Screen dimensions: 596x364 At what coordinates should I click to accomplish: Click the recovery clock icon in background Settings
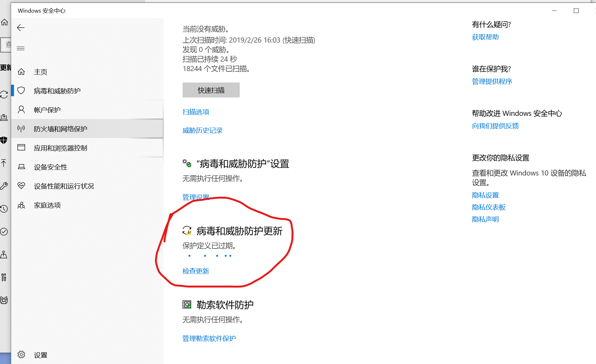coord(4,209)
